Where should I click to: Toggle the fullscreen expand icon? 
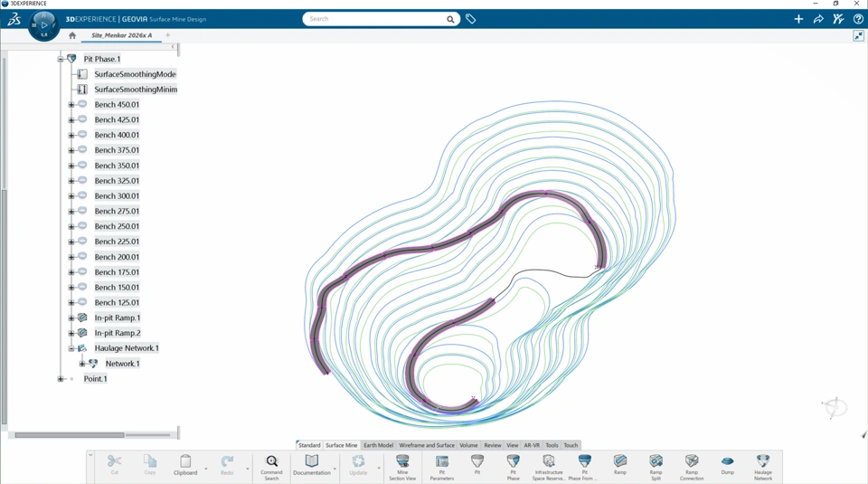click(x=859, y=36)
